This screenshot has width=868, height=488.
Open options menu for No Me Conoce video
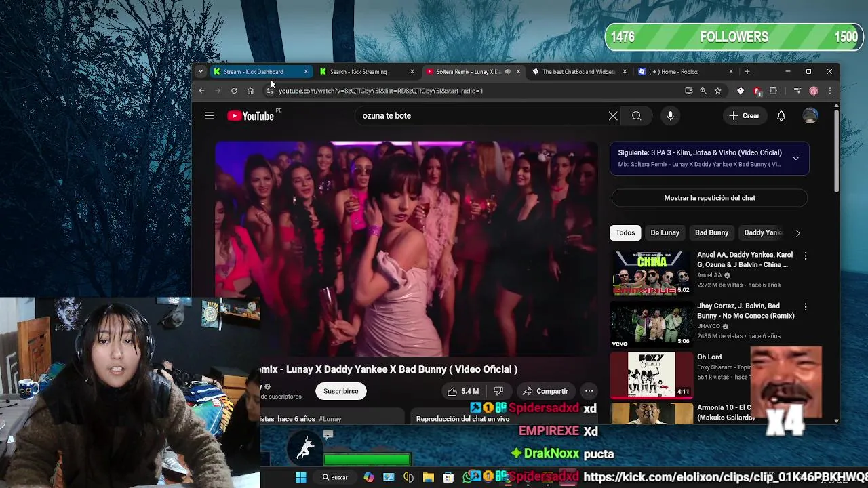(806, 307)
